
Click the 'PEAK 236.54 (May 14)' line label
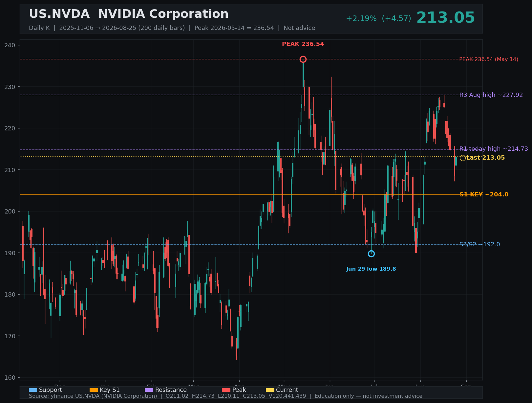click(x=489, y=59)
